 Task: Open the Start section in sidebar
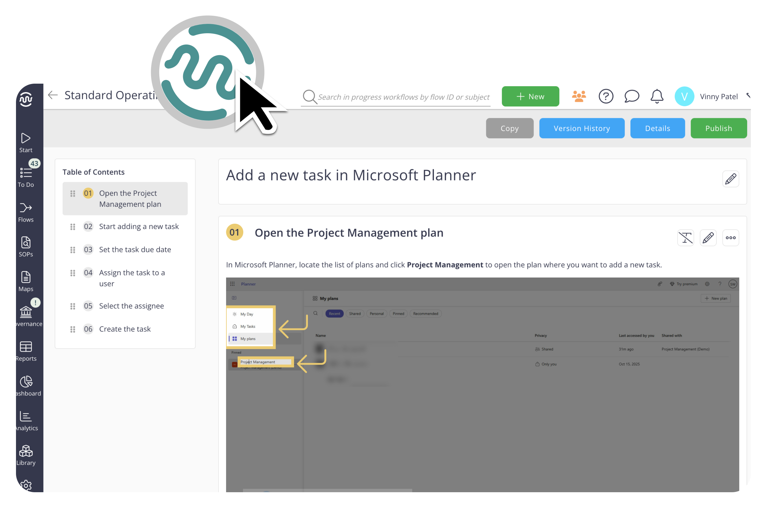coord(26,143)
